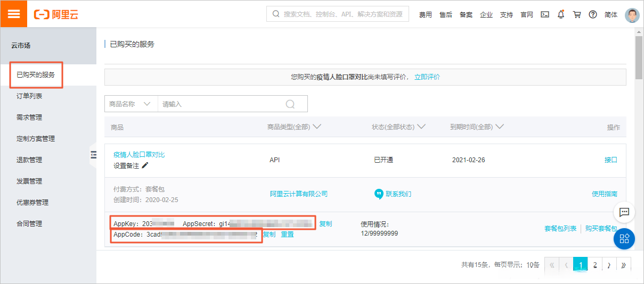Open the 支持 top menu

[507, 15]
